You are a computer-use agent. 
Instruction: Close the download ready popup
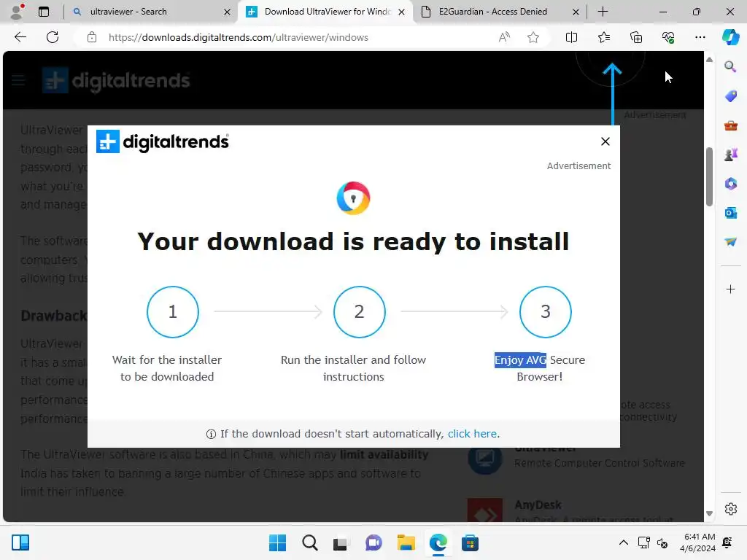pyautogui.click(x=605, y=141)
